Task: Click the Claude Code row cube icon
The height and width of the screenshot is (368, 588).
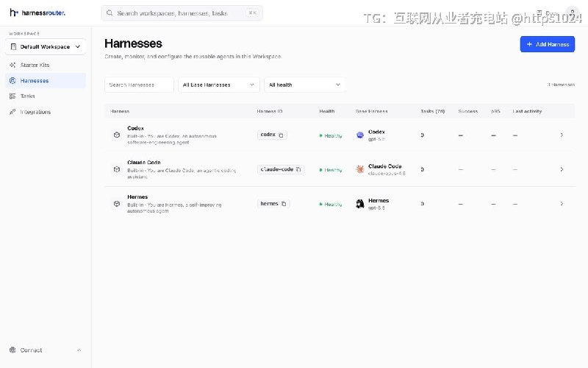Action: tap(117, 169)
